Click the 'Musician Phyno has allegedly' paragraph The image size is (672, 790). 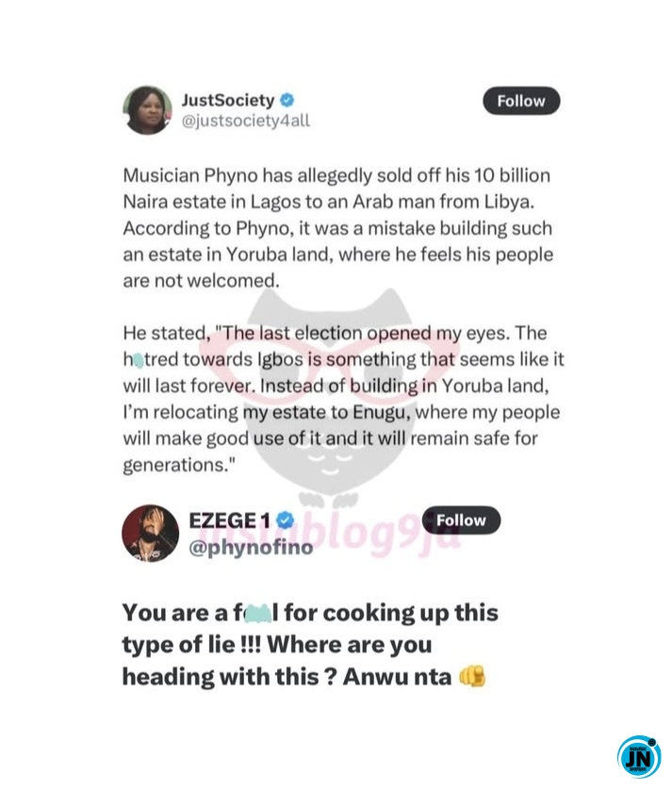pyautogui.click(x=338, y=228)
